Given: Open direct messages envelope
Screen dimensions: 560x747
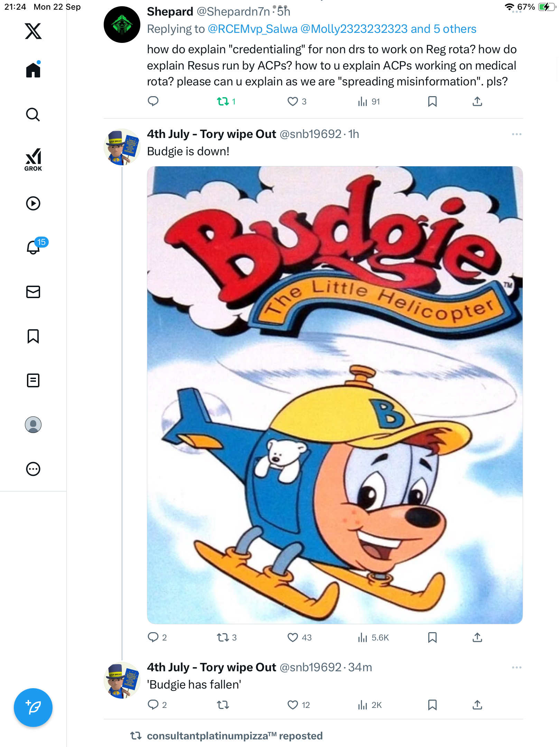Looking at the screenshot, I should pyautogui.click(x=33, y=292).
